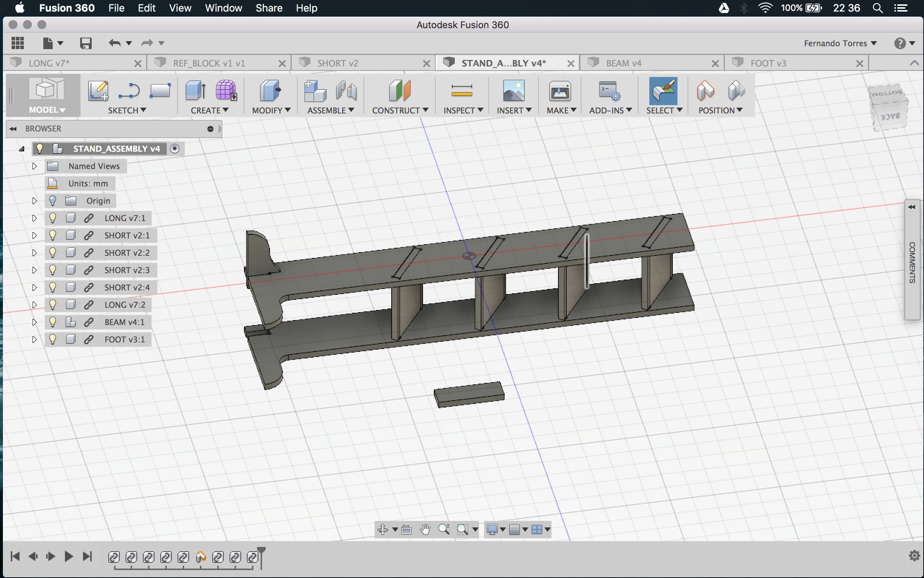Click the Revert Position icon
The height and width of the screenshot is (578, 924).
tap(736, 91)
